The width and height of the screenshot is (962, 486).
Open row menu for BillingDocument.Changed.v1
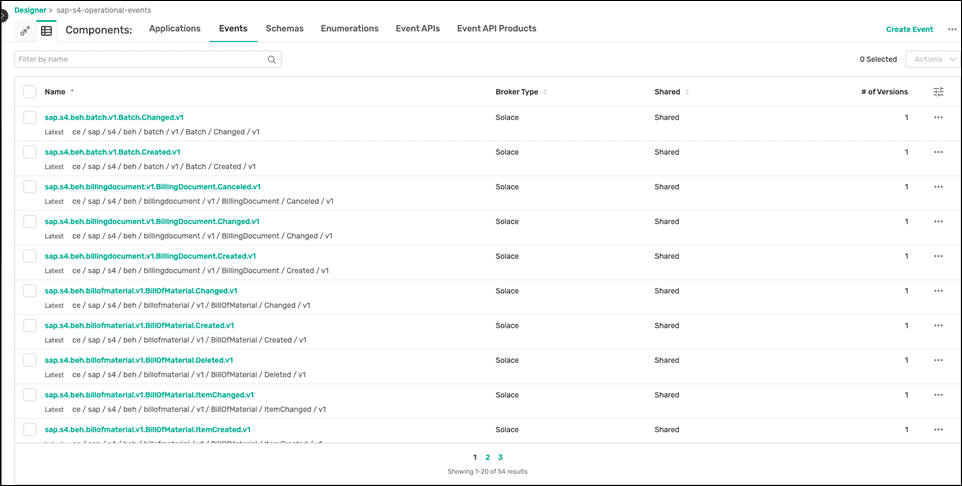(938, 222)
